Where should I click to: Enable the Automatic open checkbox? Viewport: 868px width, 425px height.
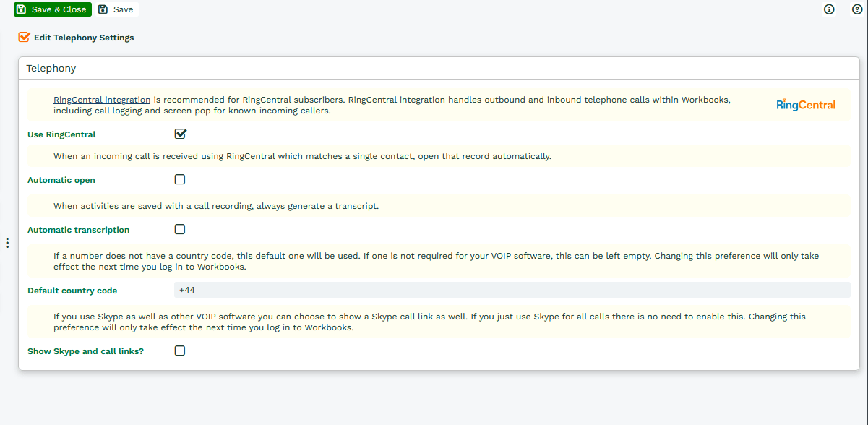pos(180,179)
